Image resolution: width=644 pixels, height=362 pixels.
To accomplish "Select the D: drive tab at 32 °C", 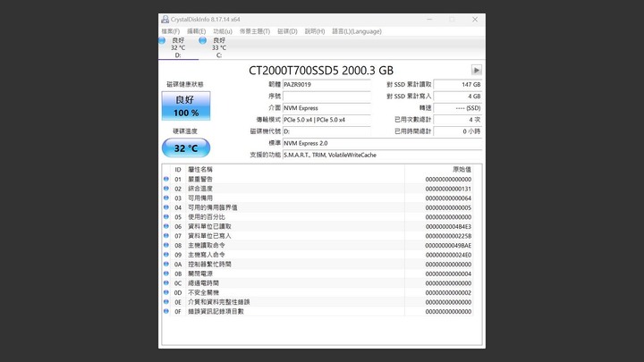I will pyautogui.click(x=178, y=47).
